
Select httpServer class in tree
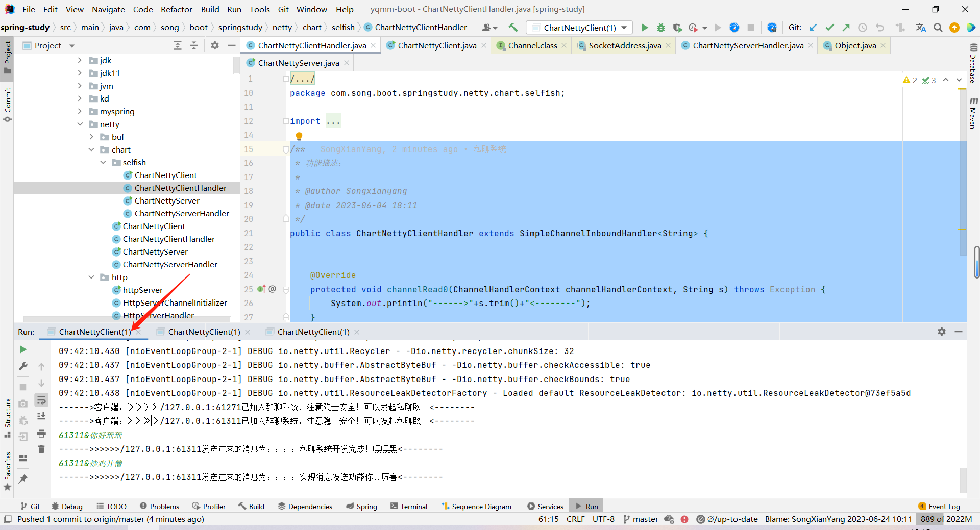tap(142, 290)
